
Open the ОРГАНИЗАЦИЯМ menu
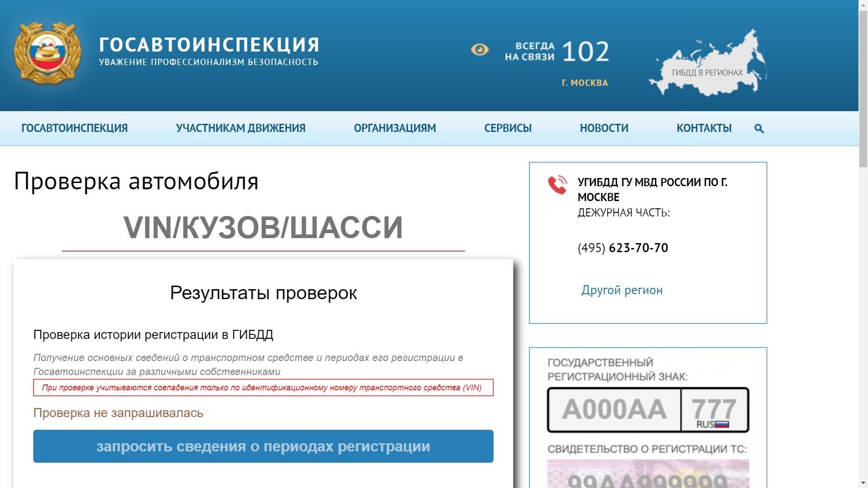pos(395,128)
